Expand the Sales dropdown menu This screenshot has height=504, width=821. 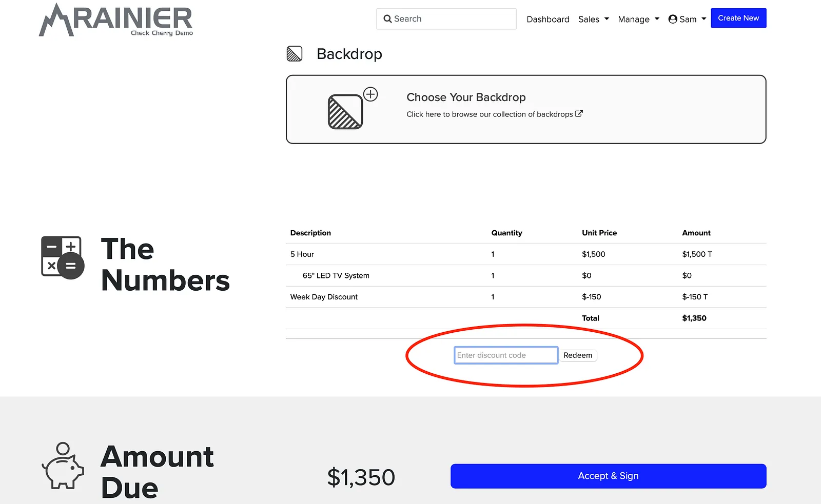594,19
